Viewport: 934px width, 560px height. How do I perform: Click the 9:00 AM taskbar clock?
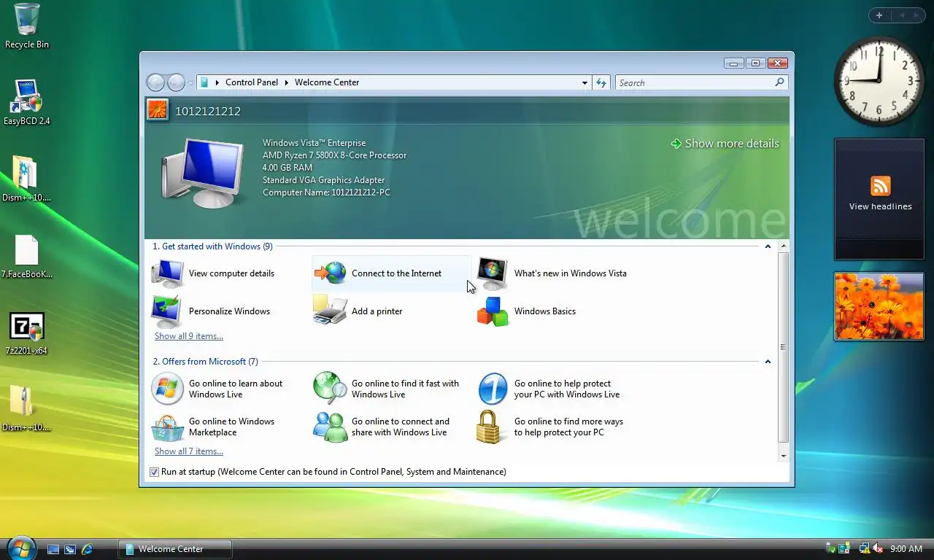click(x=906, y=549)
